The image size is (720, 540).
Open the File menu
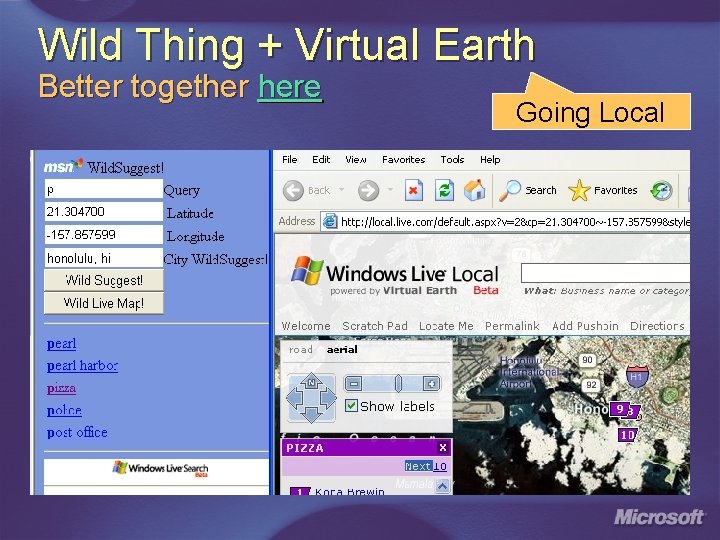289,159
